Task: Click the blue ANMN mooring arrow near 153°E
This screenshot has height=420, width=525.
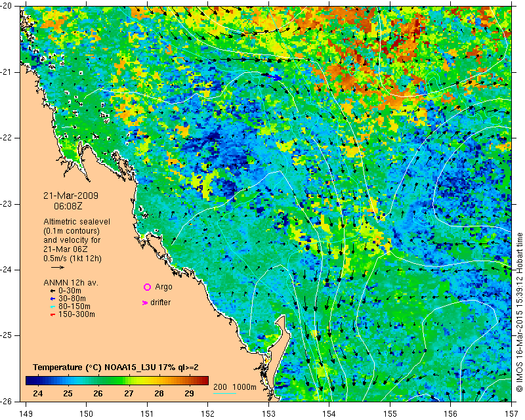Action: coord(272,76)
